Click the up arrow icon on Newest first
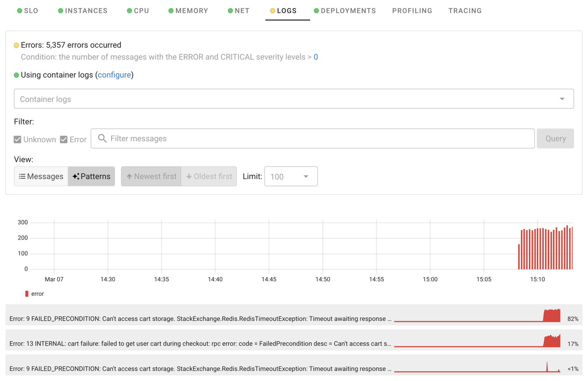 click(129, 177)
